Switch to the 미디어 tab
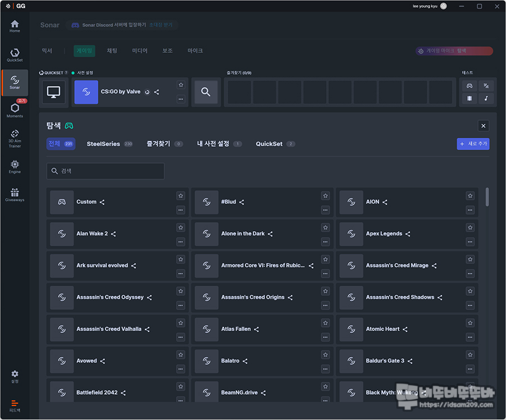Viewport: 506px width, 420px height. [x=140, y=51]
